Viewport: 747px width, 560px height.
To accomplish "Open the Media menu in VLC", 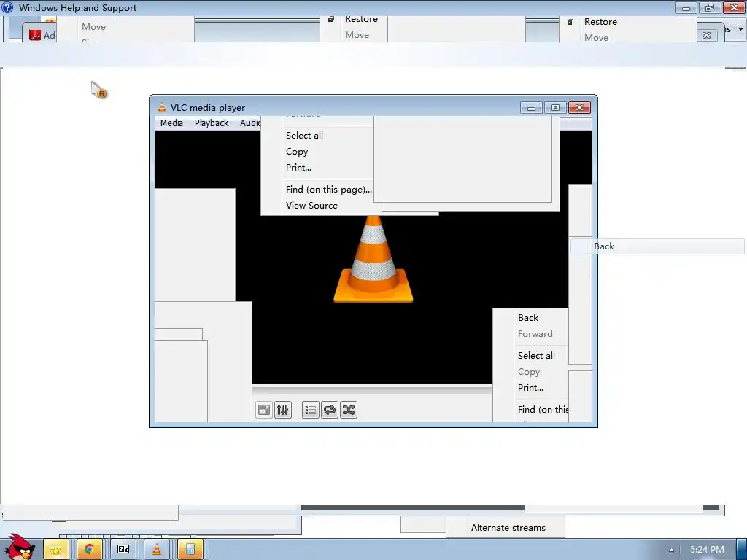I will tap(171, 122).
